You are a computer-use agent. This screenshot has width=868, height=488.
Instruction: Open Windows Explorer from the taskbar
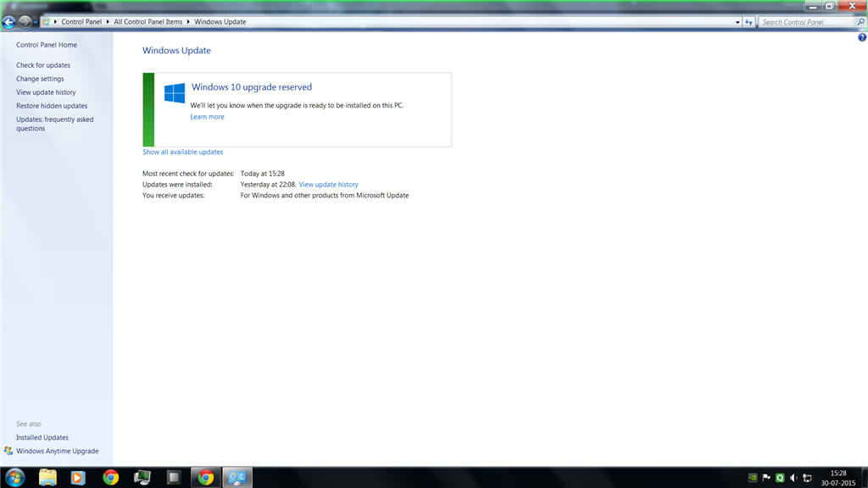click(47, 477)
